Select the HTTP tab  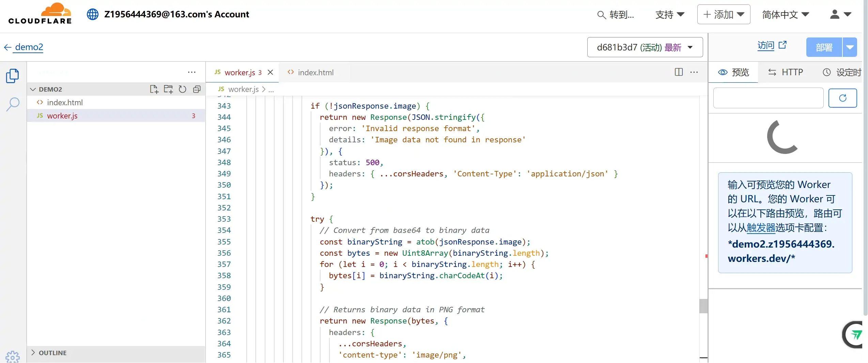tap(785, 72)
